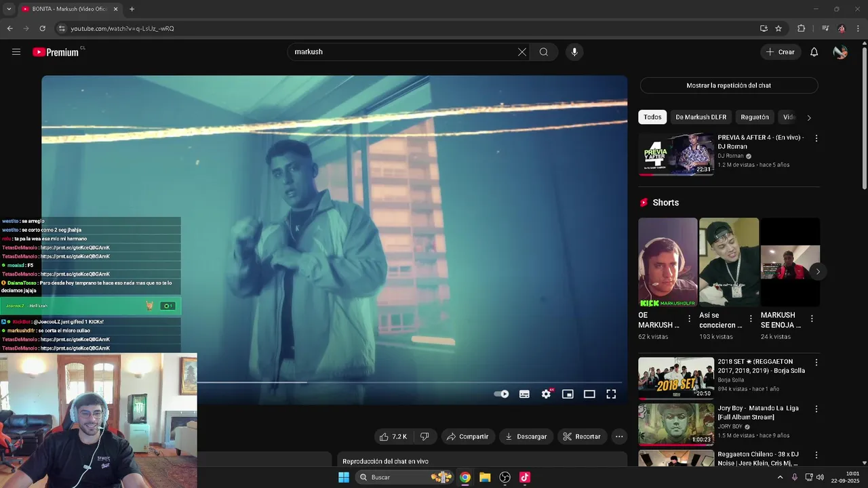Click the Crear button
868x488 pixels.
coord(780,52)
